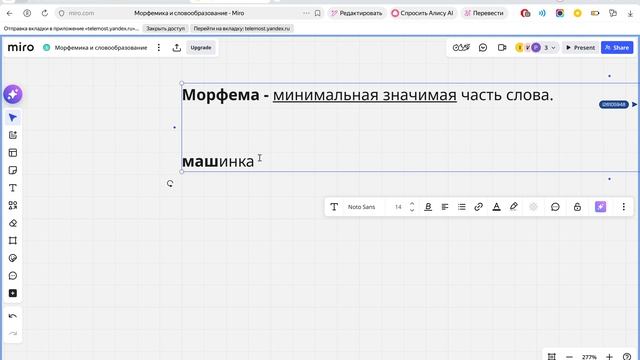This screenshot has height=360, width=640.
Task: Click the word машинка in text box
Action: pyautogui.click(x=218, y=161)
